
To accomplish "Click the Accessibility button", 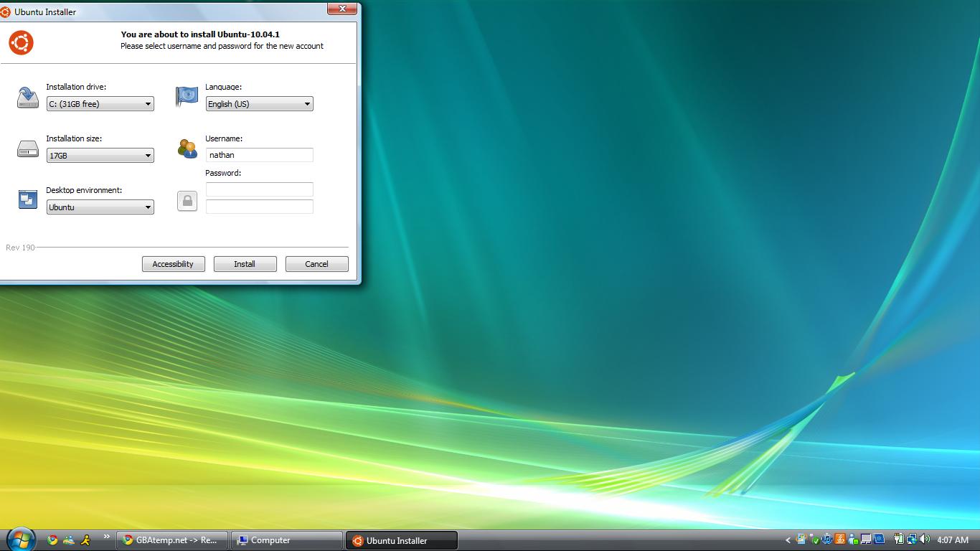I will (174, 264).
